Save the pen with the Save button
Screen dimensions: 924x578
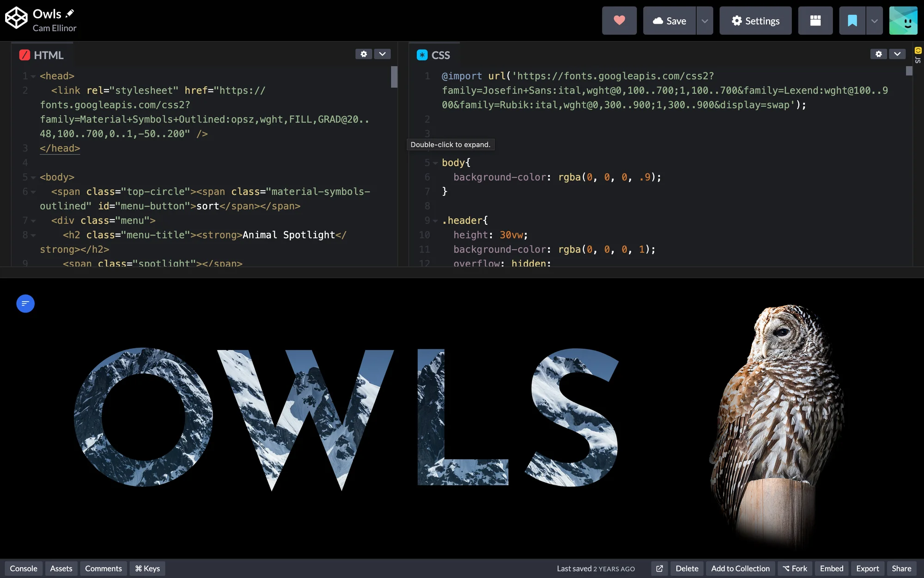pyautogui.click(x=669, y=21)
